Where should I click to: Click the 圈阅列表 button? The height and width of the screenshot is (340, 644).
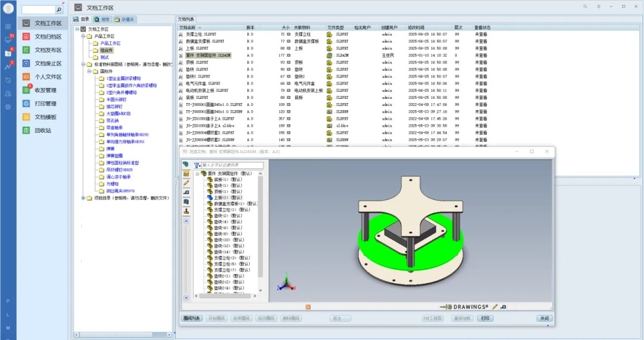click(x=192, y=319)
